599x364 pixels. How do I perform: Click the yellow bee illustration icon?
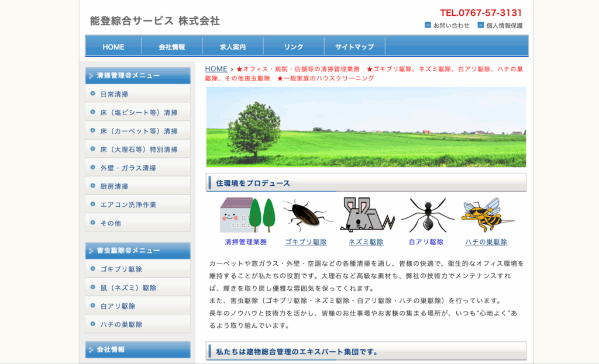[x=486, y=215]
